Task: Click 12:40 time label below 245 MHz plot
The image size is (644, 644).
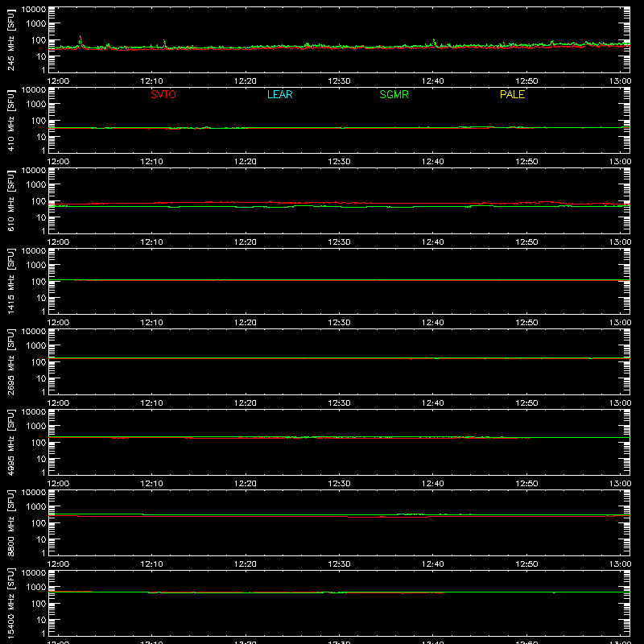Action: coord(433,81)
